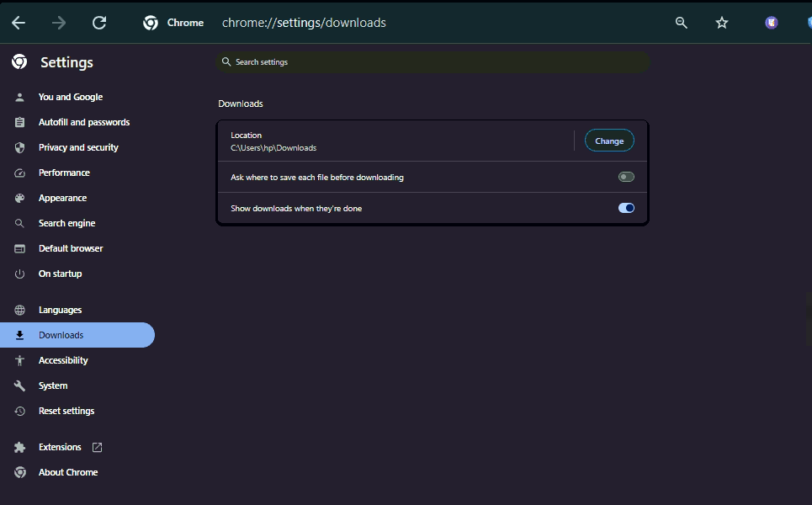Viewport: 812px width, 505px height.
Task: Go to On startup settings
Action: (60, 274)
